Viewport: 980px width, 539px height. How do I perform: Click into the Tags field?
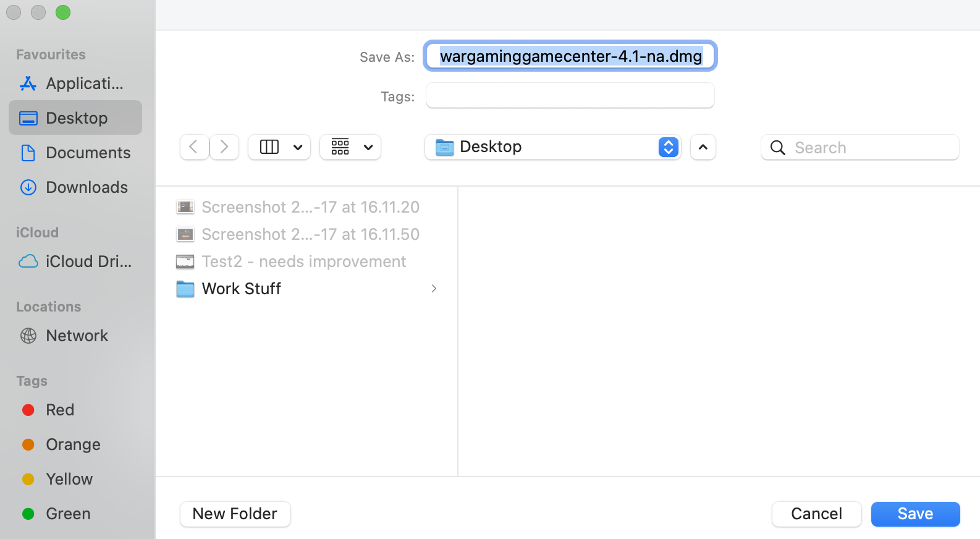[x=570, y=96]
